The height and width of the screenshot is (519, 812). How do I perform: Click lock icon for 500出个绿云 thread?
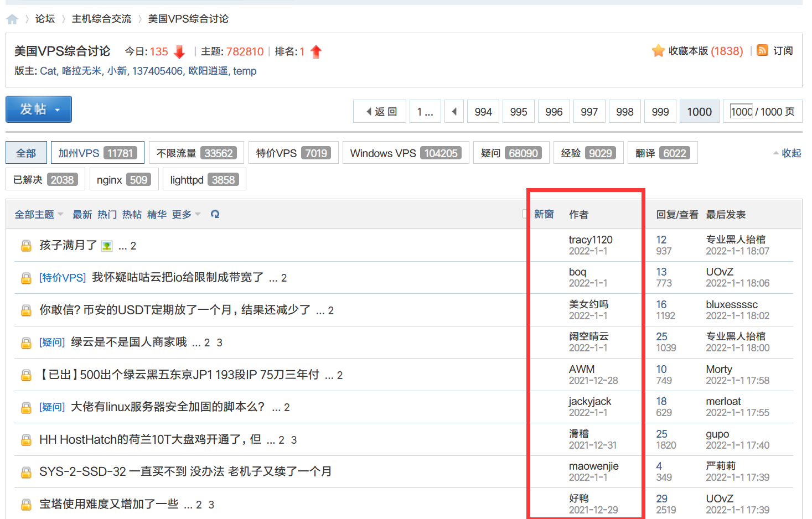pyautogui.click(x=26, y=375)
